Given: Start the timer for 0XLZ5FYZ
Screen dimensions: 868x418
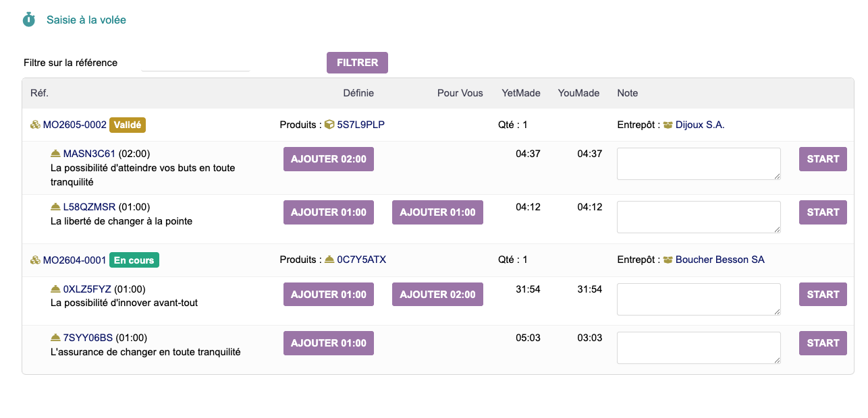Looking at the screenshot, I should click(x=823, y=295).
